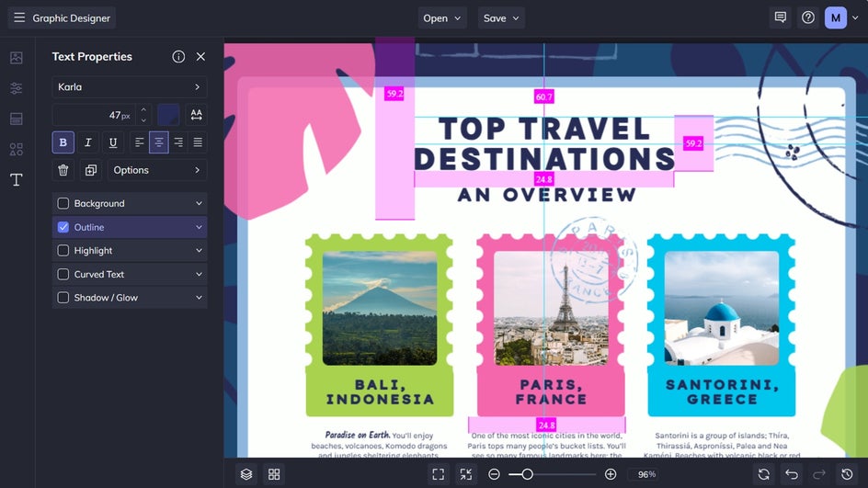
Task: Expand the Shadow / Glow section chevron
Action: (199, 298)
